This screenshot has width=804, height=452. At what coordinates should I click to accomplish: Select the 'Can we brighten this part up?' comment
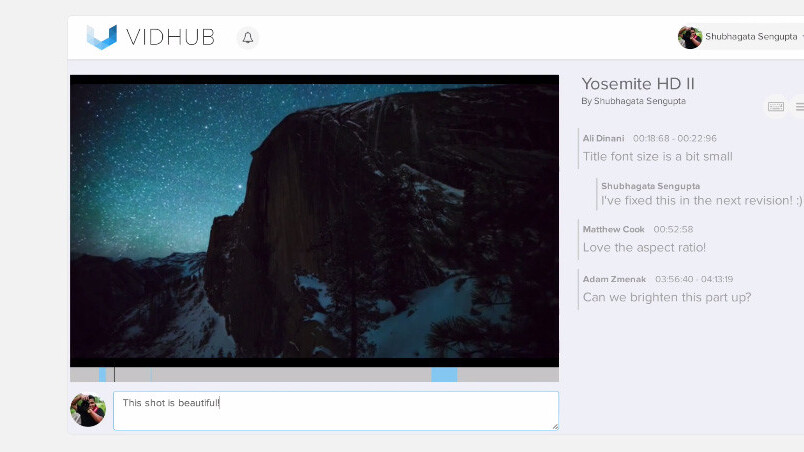(x=666, y=297)
